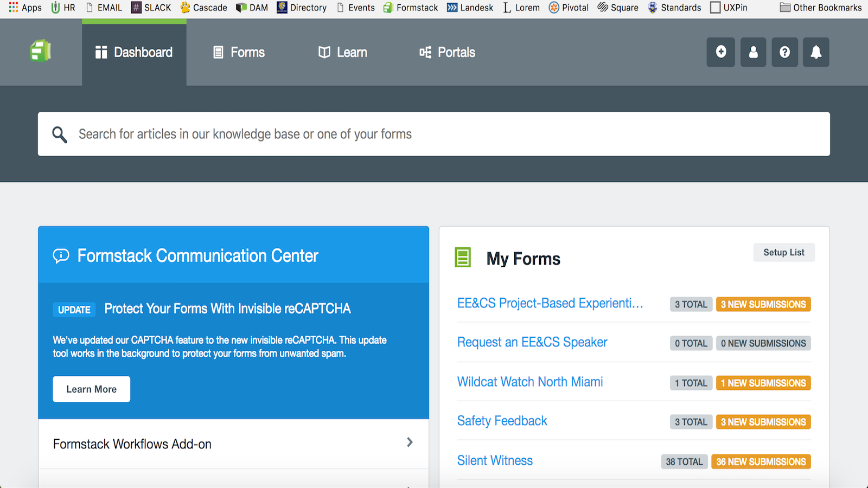Click the Formstack Workflows Add-on row title
868x488 pixels.
[132, 444]
